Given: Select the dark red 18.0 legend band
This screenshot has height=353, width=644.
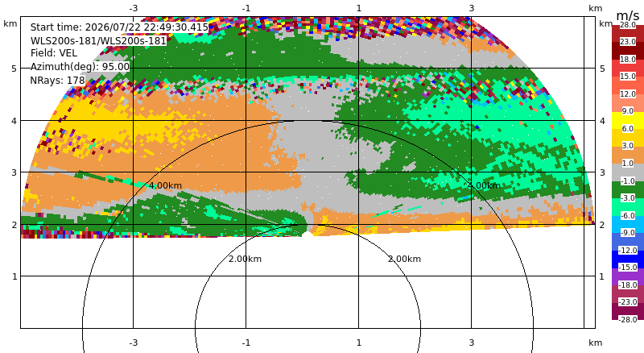Looking at the screenshot, I should point(628,51).
